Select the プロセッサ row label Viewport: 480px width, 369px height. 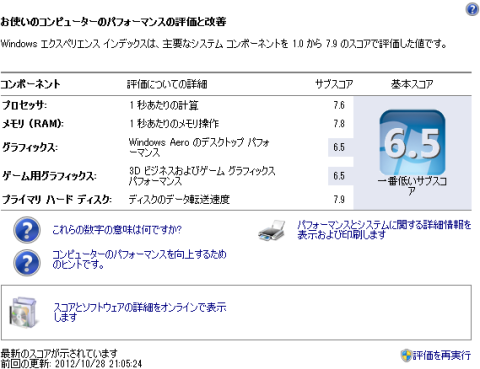24,105
